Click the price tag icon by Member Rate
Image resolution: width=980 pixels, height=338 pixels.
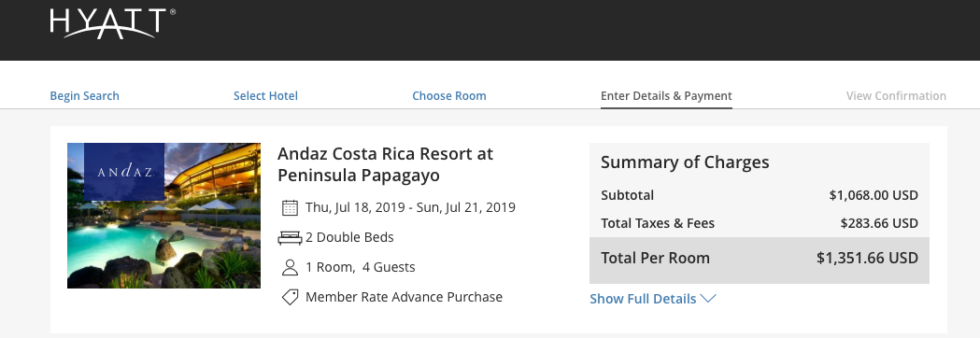[x=290, y=298]
